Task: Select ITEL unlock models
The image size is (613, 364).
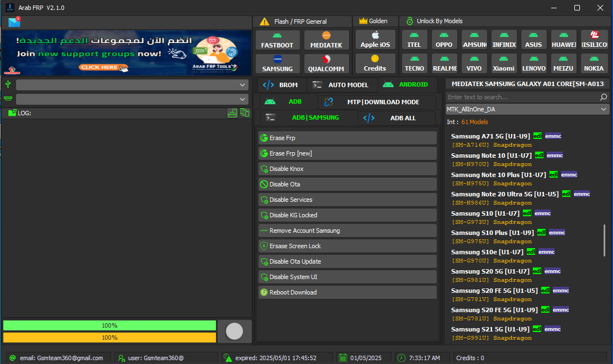Action: [414, 40]
